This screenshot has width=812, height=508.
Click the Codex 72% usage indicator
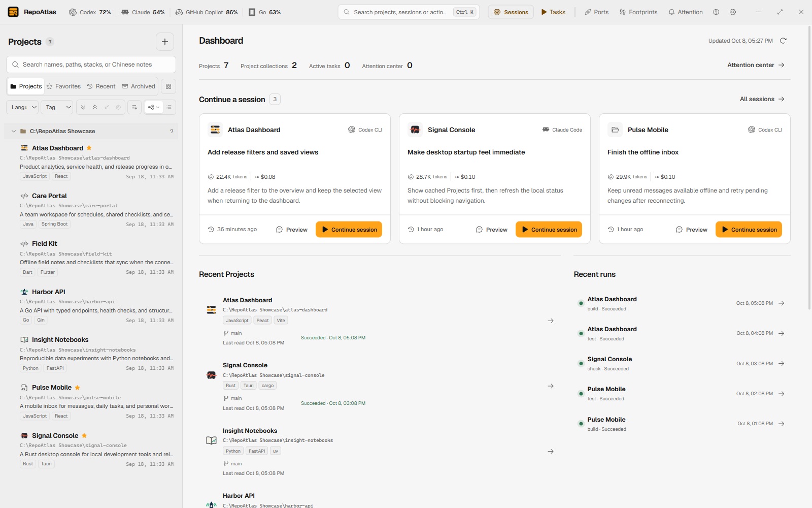coord(90,12)
